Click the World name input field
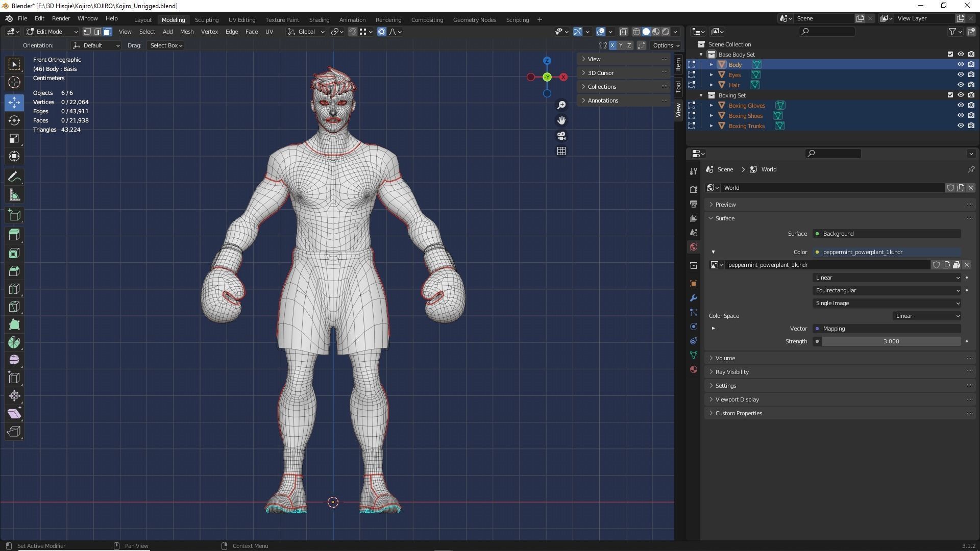 (x=832, y=188)
